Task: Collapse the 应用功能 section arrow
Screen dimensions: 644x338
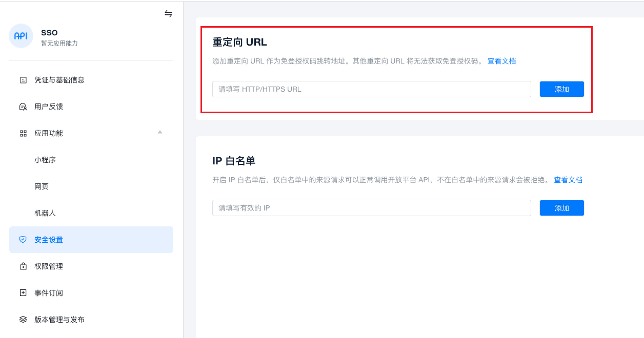Action: click(x=160, y=132)
